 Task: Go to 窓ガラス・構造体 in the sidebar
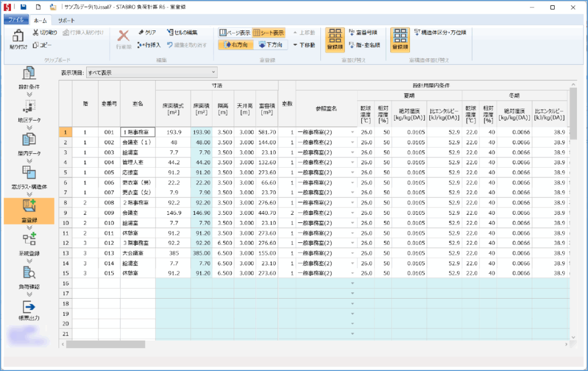coord(29,173)
